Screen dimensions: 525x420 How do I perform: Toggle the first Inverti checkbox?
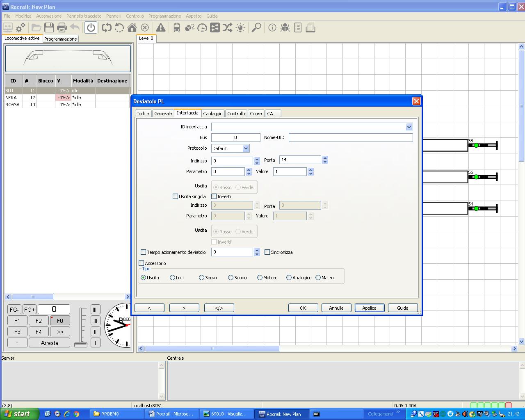pos(214,196)
